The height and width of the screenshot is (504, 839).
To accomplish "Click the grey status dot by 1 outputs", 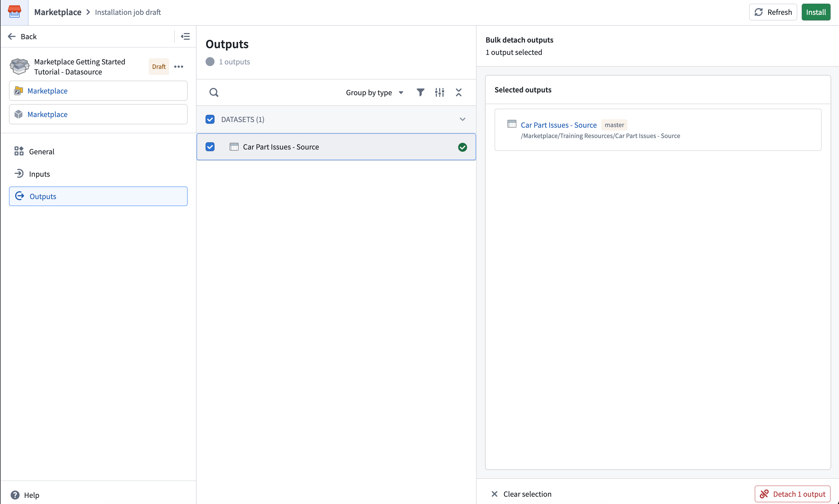I will pos(210,62).
